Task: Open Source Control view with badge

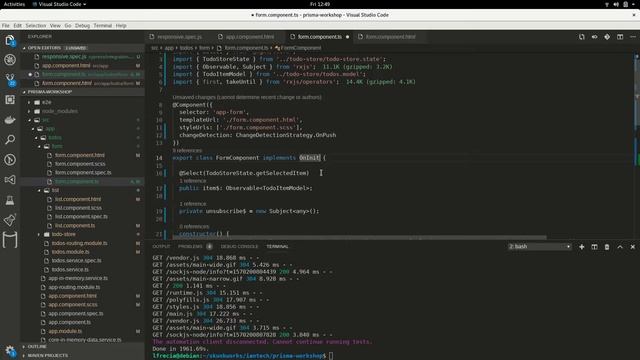Action: 10,79
